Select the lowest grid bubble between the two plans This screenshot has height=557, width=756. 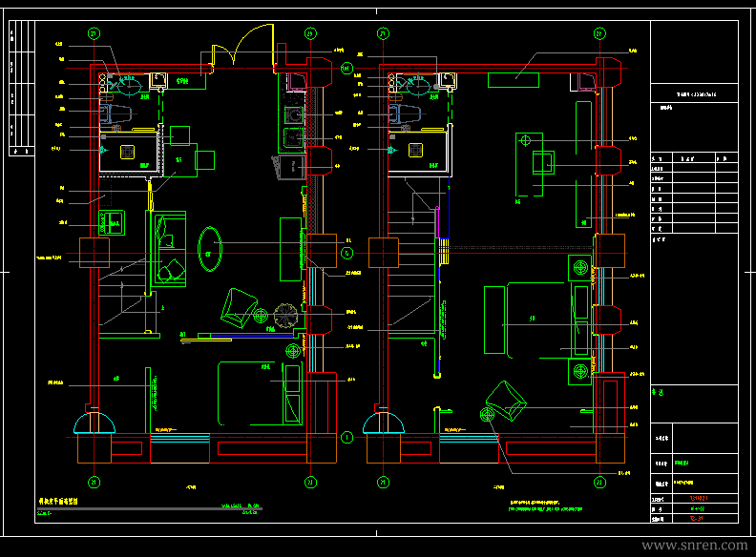pos(346,438)
